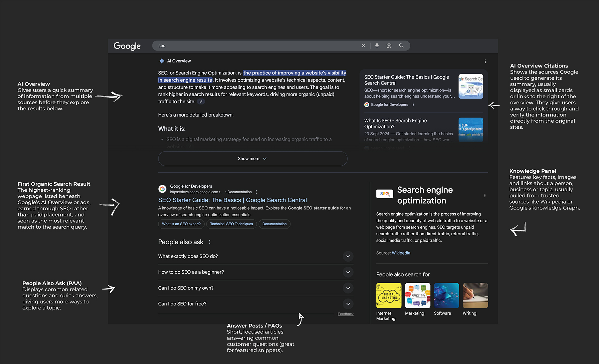Select the "What is an SEO expert?" chip
599x364 pixels.
click(181, 224)
